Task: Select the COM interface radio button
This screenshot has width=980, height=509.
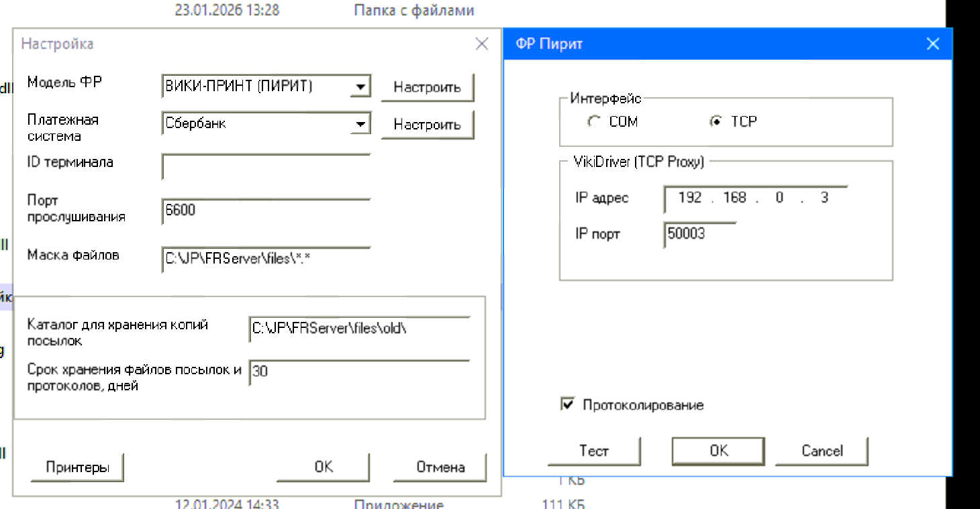Action: [593, 121]
